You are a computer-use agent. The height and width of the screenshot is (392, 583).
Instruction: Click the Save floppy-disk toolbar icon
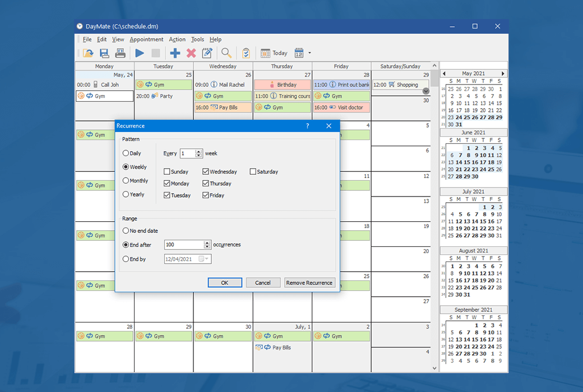coord(104,53)
